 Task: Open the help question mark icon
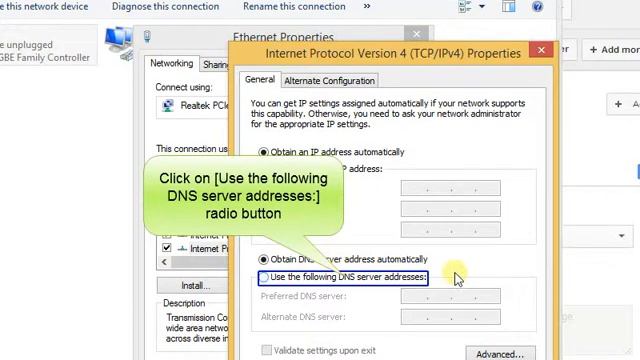pos(538,7)
